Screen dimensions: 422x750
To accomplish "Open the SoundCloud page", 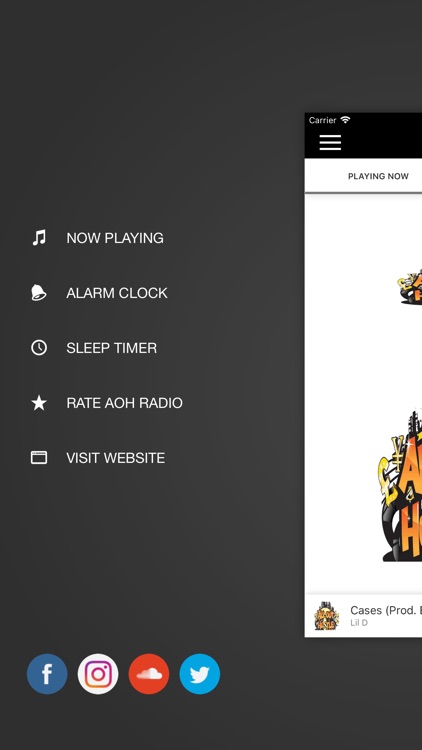I will click(x=149, y=673).
